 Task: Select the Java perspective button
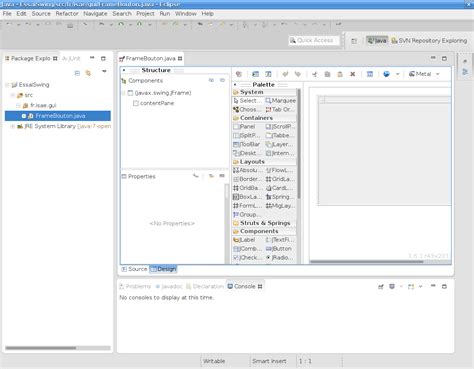click(x=377, y=41)
